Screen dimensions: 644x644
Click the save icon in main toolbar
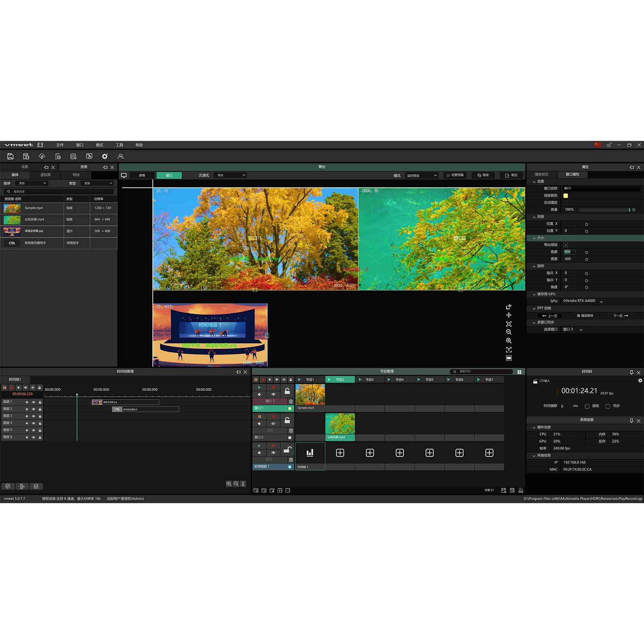point(10,156)
